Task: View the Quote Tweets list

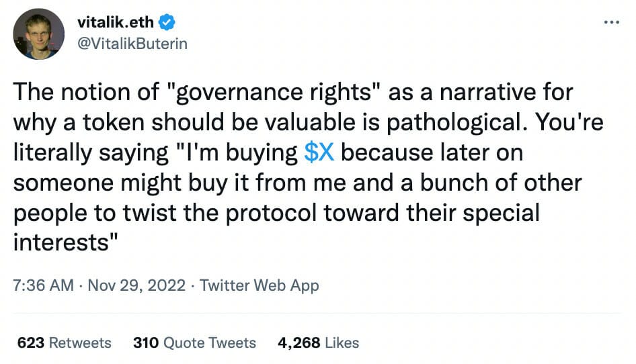Action: (210, 343)
